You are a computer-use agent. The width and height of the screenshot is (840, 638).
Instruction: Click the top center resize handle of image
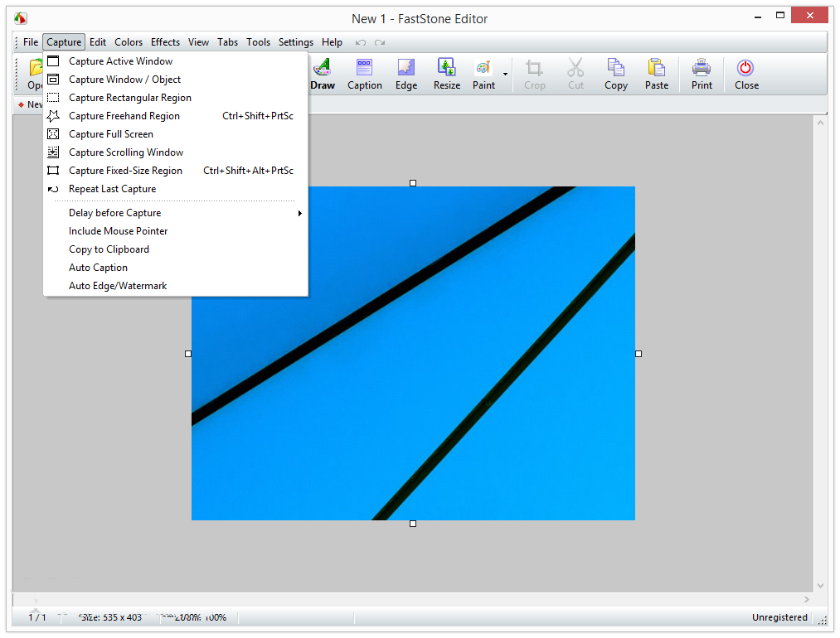point(413,183)
